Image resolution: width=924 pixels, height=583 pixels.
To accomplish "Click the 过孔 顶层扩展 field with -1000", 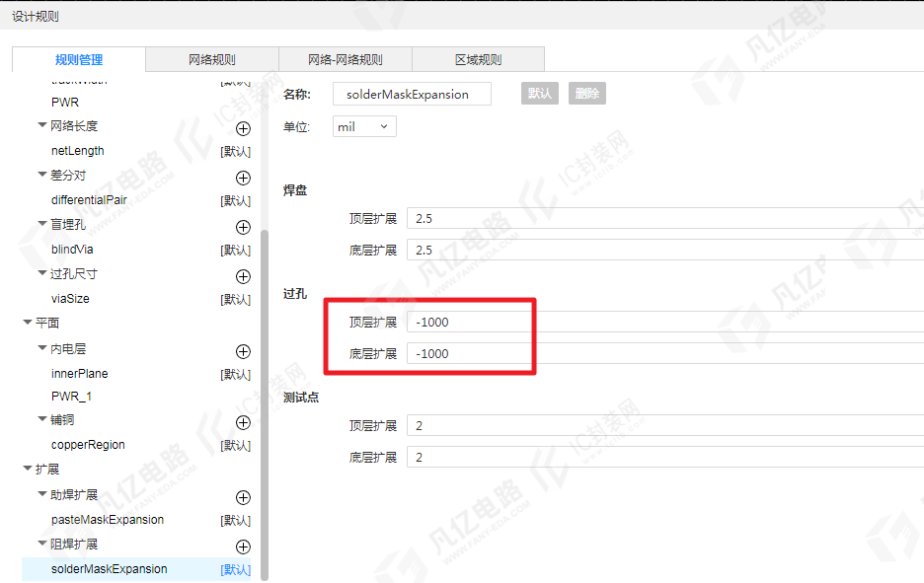I will pyautogui.click(x=665, y=323).
